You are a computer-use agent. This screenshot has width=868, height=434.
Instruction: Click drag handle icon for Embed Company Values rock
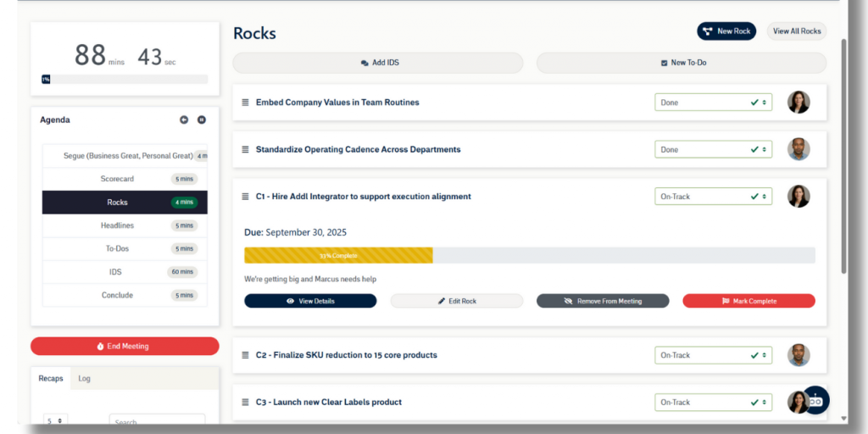point(245,103)
